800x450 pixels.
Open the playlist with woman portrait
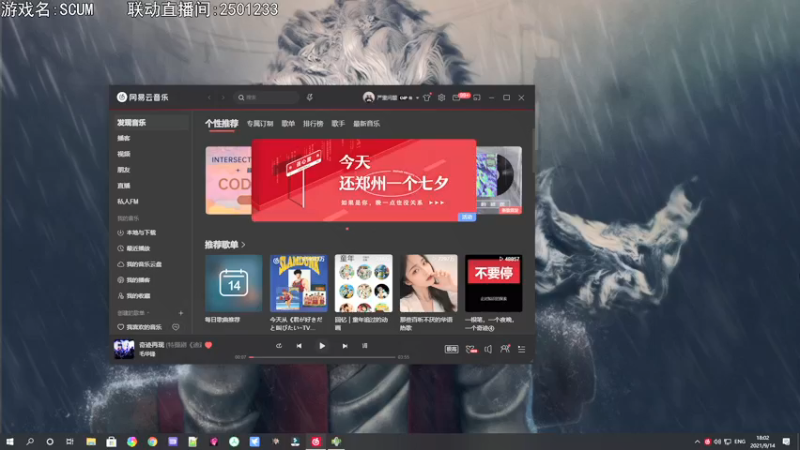(x=429, y=283)
